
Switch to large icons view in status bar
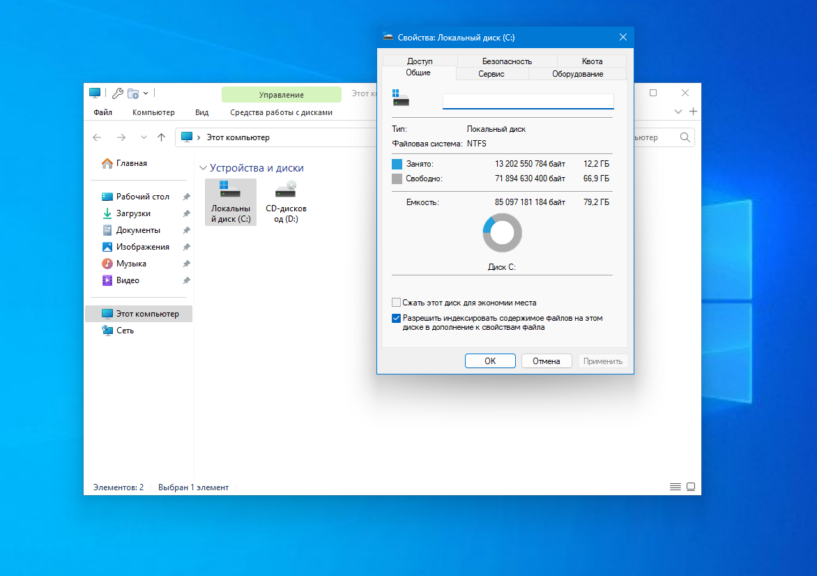coord(690,487)
